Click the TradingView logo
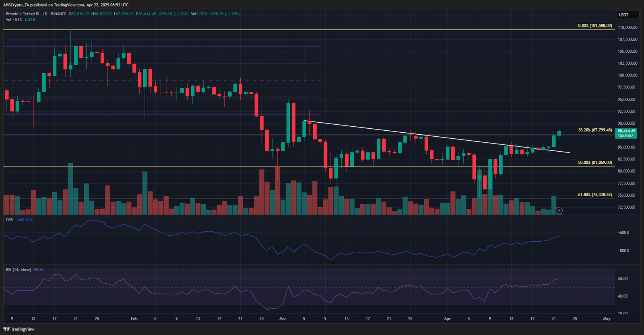This screenshot has height=335, width=644. coord(19,329)
